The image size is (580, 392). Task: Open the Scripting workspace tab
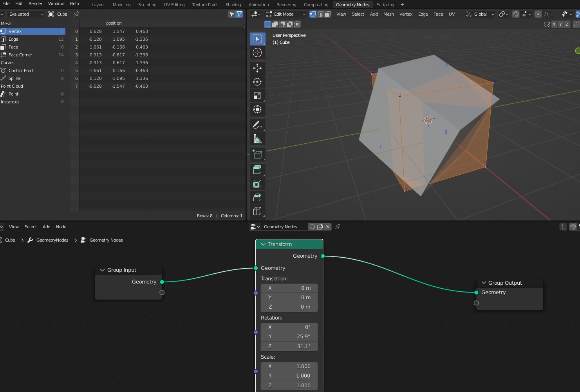tap(385, 5)
